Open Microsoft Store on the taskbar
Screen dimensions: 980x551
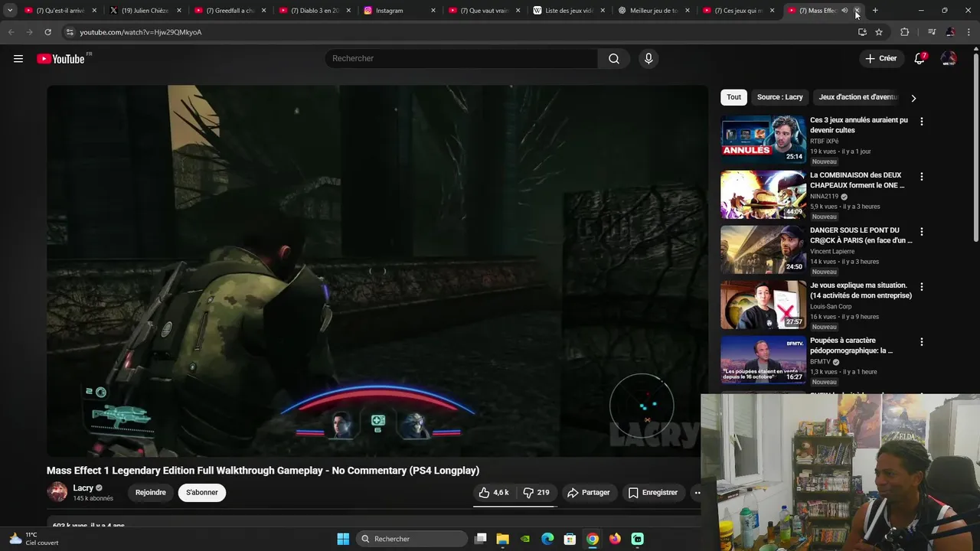[x=570, y=539]
